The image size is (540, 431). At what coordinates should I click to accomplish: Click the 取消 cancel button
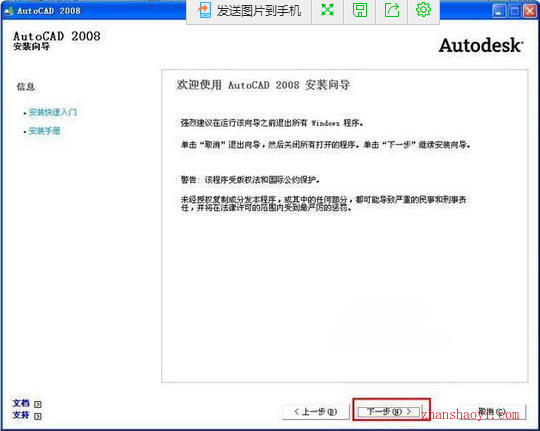(492, 411)
